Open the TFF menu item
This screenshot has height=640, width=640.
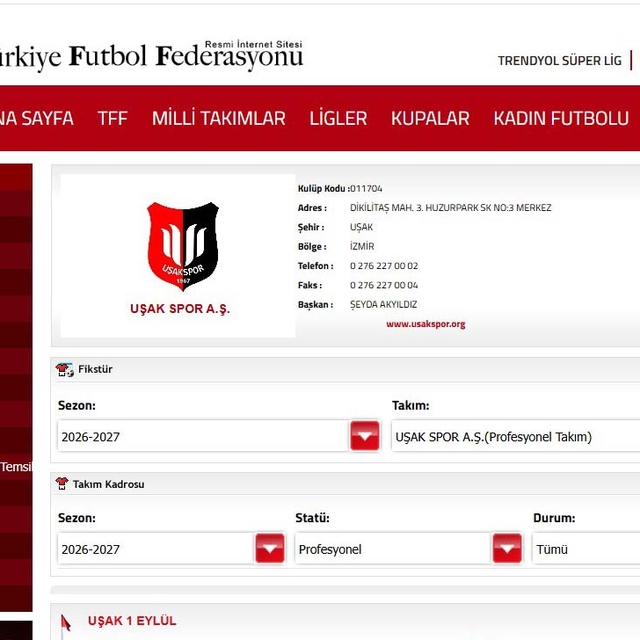(113, 118)
